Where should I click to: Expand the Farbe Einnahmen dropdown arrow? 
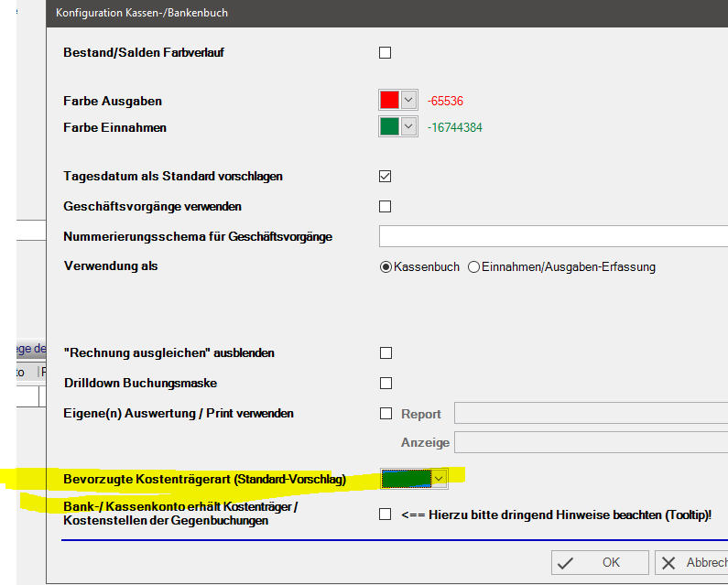(x=408, y=127)
